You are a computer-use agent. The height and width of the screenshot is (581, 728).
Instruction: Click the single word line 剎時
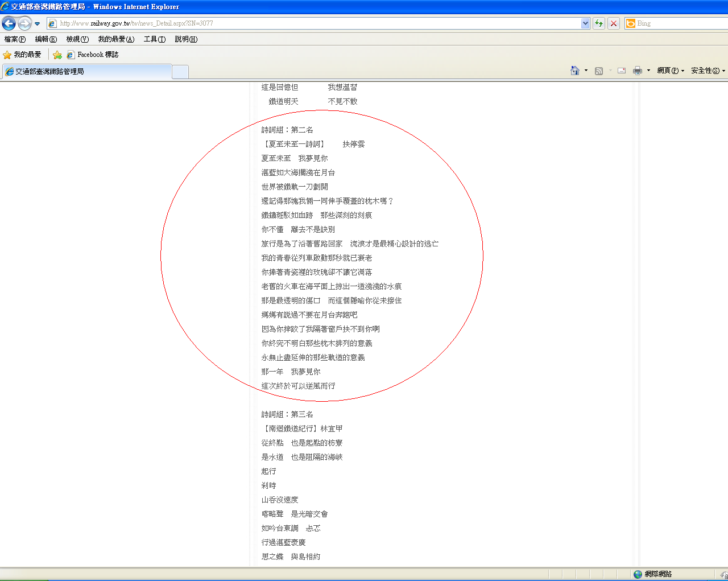pos(269,485)
